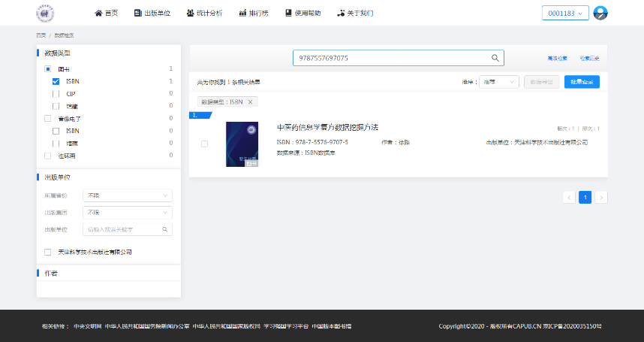Check the 连环画 checkbox
The image size is (644, 342).
click(47, 156)
